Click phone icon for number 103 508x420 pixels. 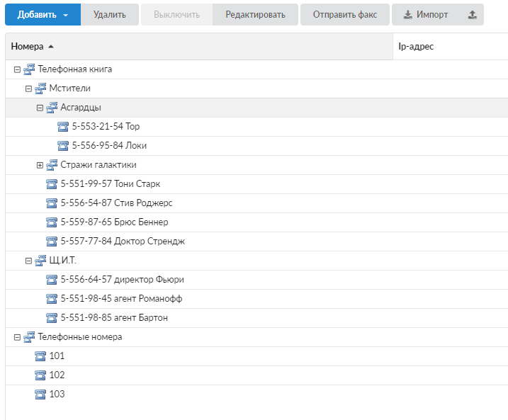(x=40, y=394)
